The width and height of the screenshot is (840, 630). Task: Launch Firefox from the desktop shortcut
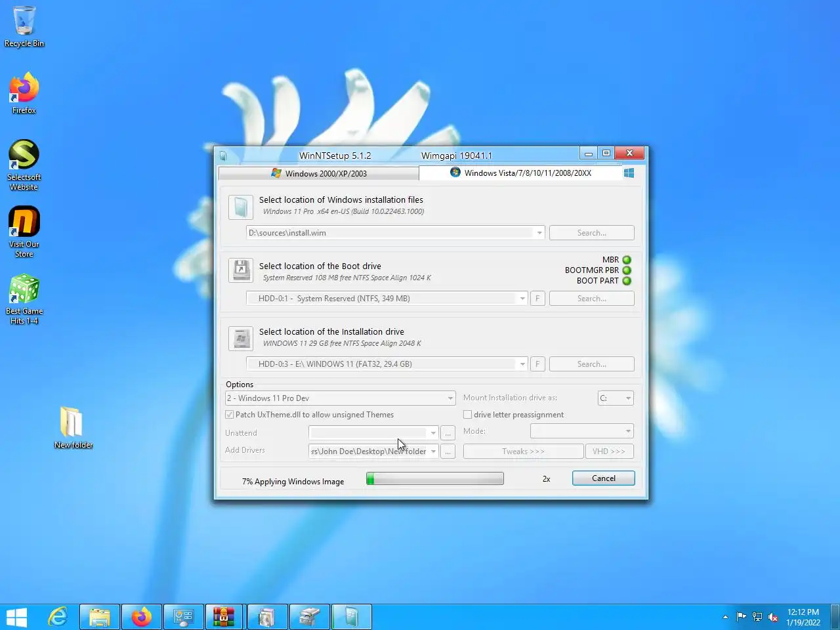(24, 93)
